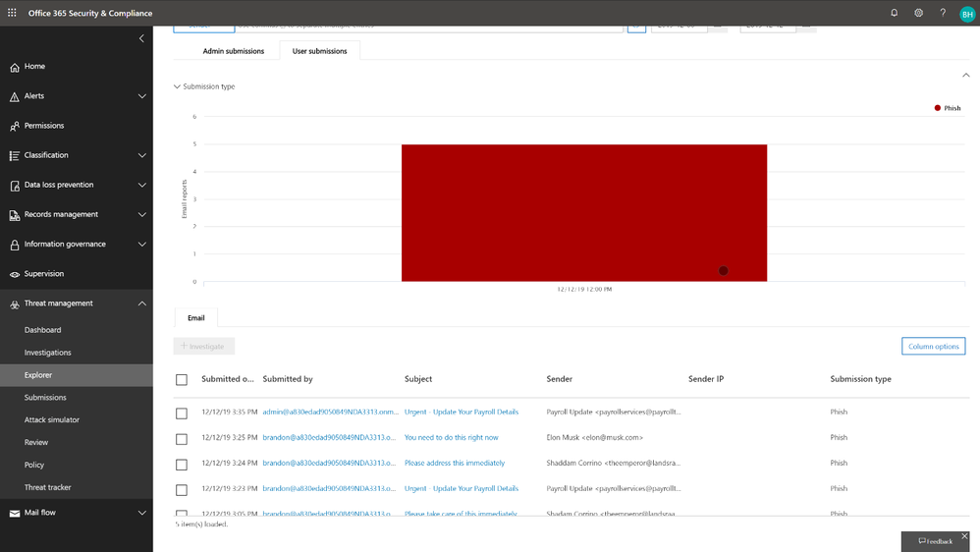980x552 pixels.
Task: Click the Phish legend red dot
Action: [937, 108]
